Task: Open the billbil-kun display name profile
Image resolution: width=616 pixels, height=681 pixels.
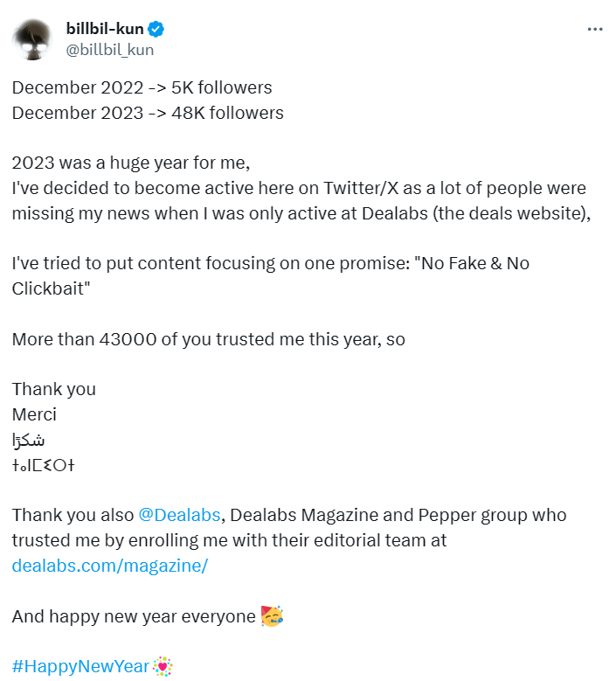Action: (105, 29)
